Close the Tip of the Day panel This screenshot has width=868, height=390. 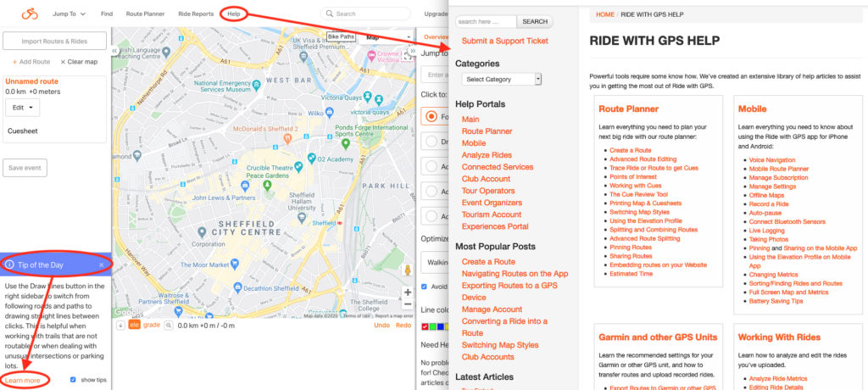[102, 265]
